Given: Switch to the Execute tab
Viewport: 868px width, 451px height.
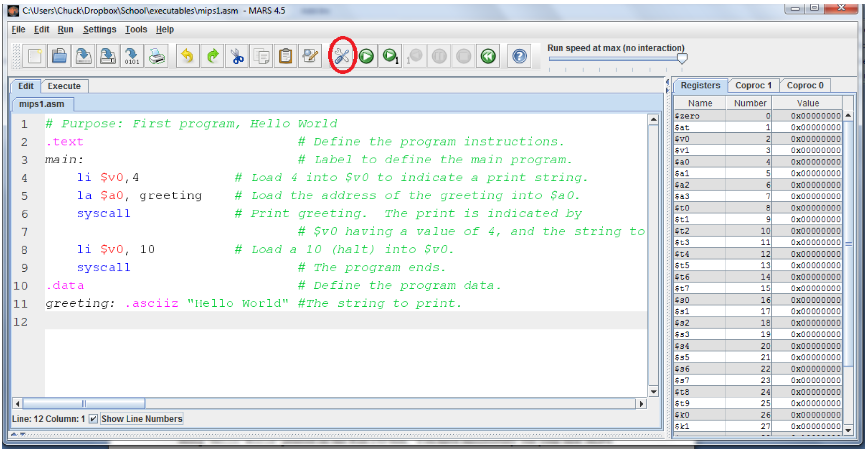Looking at the screenshot, I should [x=65, y=86].
